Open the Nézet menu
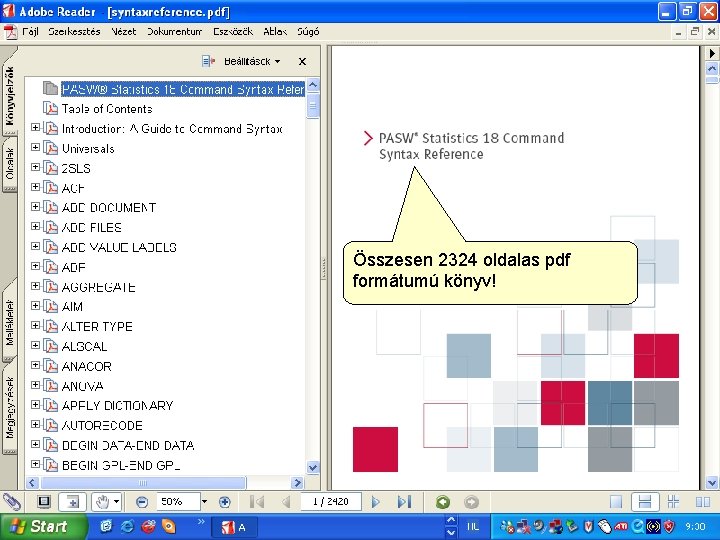Image resolution: width=720 pixels, height=540 pixels. click(x=124, y=32)
